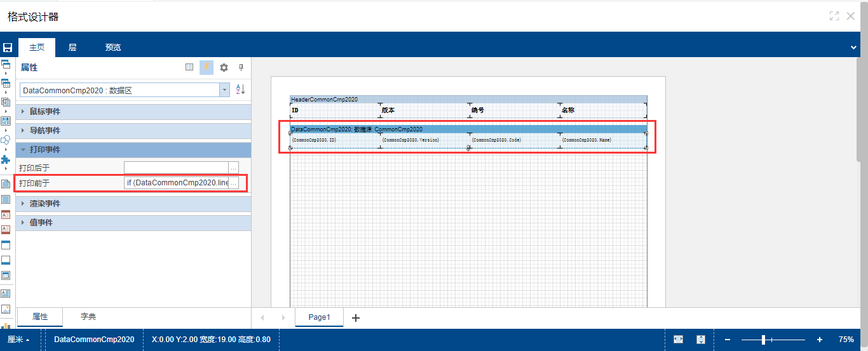
Task: Click the save disk icon
Action: coord(8,48)
